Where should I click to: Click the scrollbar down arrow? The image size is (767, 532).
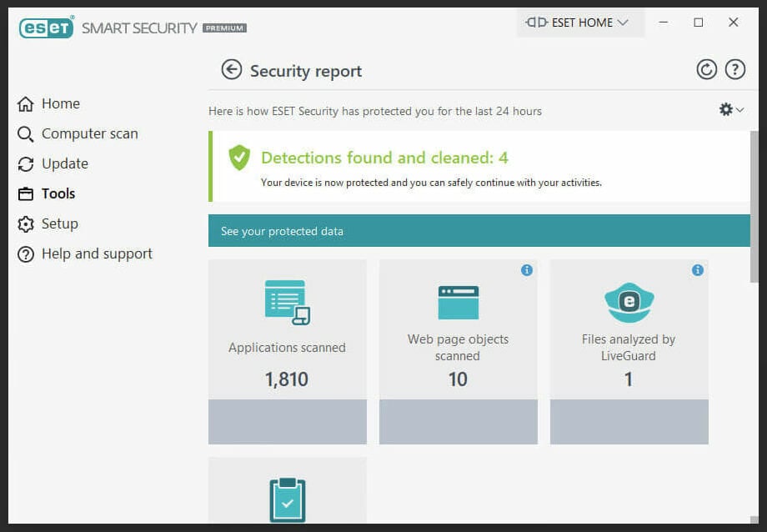tap(754, 519)
